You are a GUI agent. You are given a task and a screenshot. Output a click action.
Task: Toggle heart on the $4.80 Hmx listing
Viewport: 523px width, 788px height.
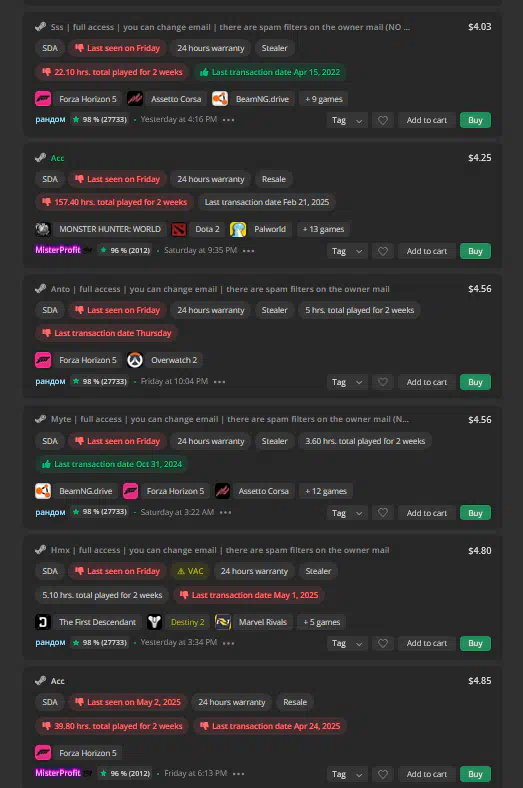[x=383, y=643]
